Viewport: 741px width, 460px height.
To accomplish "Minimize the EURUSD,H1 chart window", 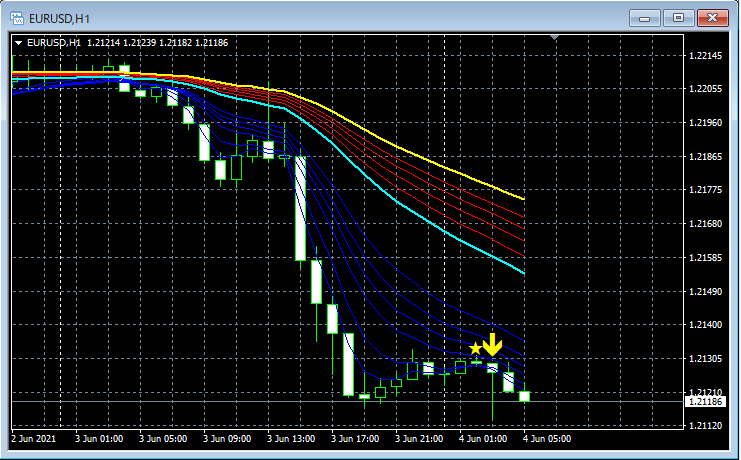I will (644, 18).
